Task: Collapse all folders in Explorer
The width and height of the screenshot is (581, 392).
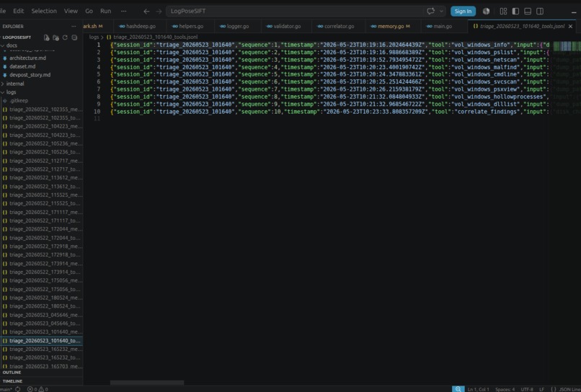Action: pos(74,37)
